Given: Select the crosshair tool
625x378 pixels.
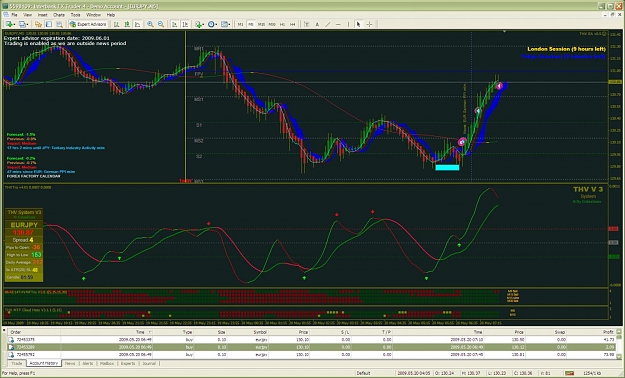Looking at the screenshot, I should pyautogui.click(x=369, y=24).
